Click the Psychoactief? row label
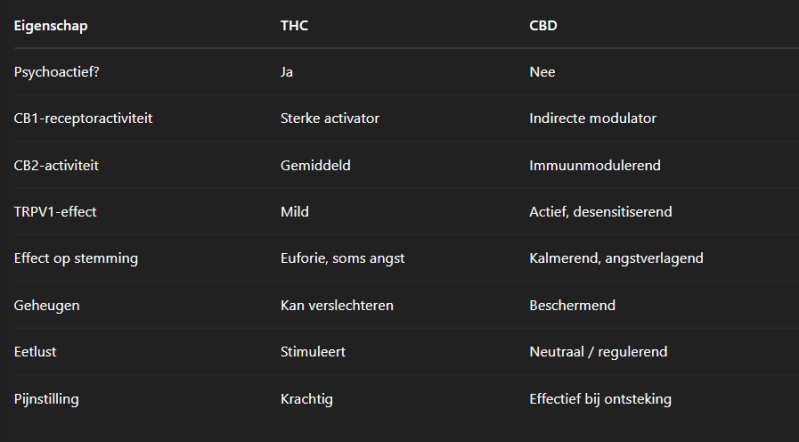799x442 pixels. (x=57, y=72)
